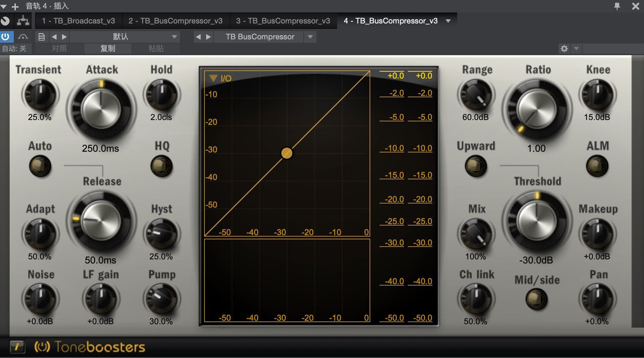
Task: Click the 对照 compare button
Action: [59, 48]
